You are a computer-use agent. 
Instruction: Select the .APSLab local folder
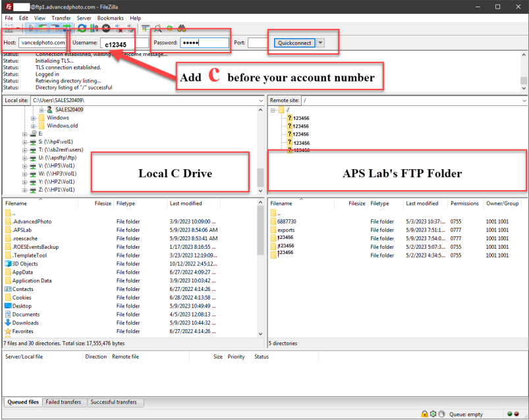coord(22,230)
